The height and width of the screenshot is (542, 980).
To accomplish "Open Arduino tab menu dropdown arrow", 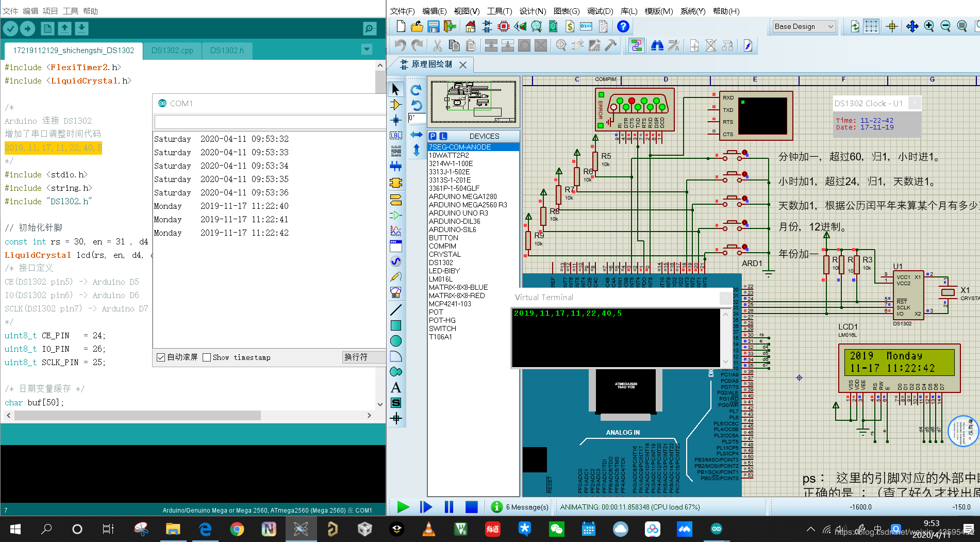I will pos(367,50).
